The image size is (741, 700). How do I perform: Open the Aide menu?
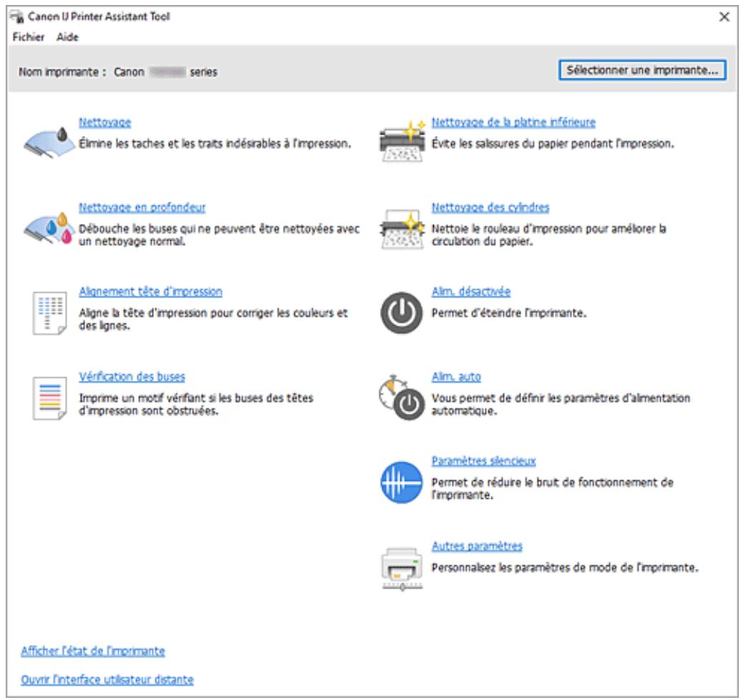[x=67, y=37]
